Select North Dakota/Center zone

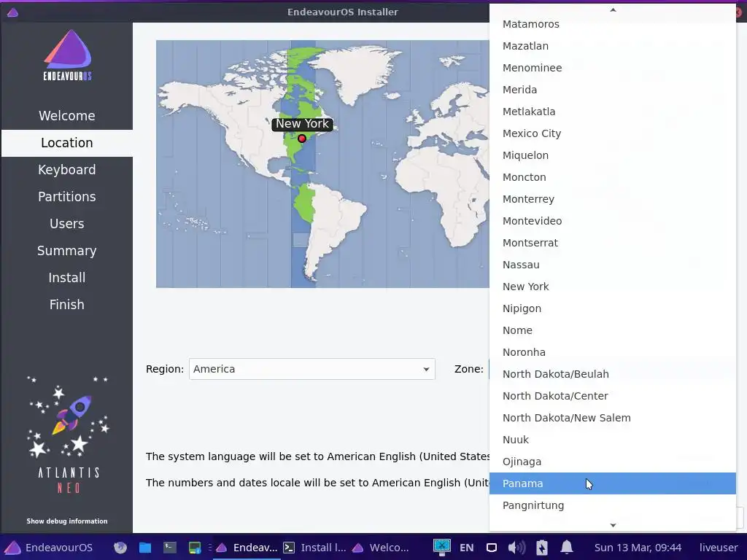tap(612, 396)
